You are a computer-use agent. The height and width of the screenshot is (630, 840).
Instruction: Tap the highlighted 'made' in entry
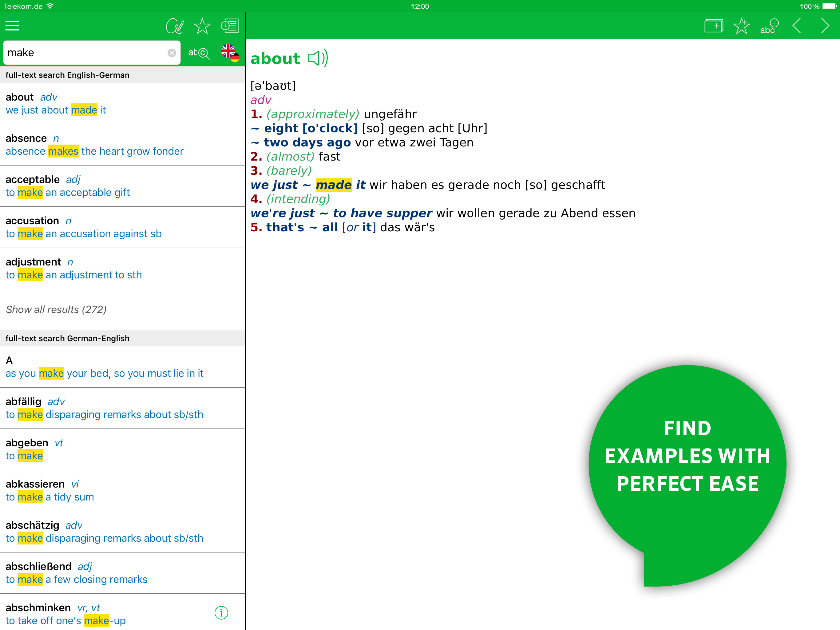[333, 185]
